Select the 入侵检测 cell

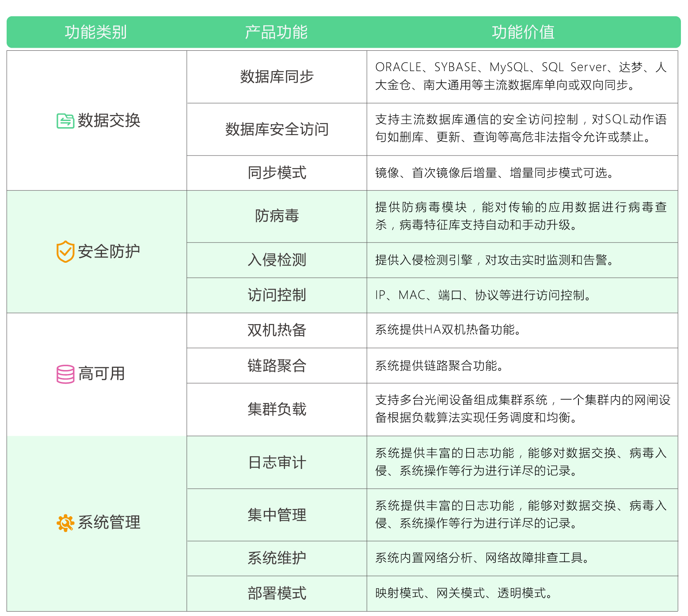pyautogui.click(x=277, y=260)
